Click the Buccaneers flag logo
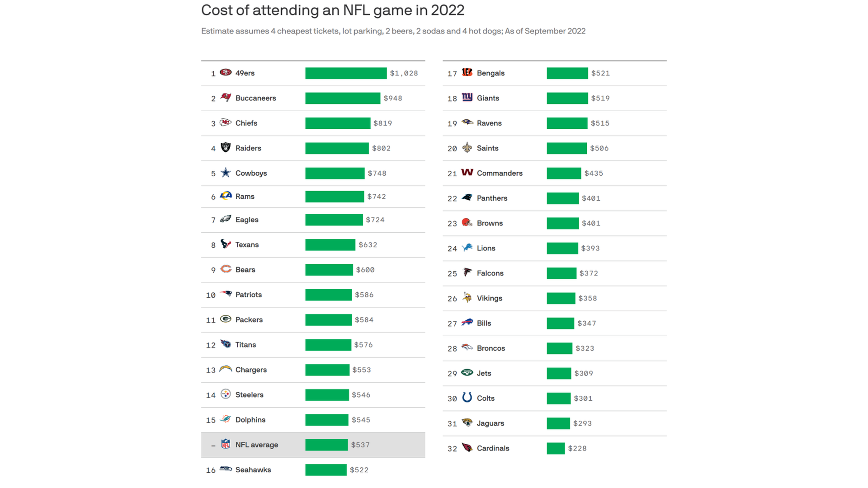 click(x=226, y=97)
